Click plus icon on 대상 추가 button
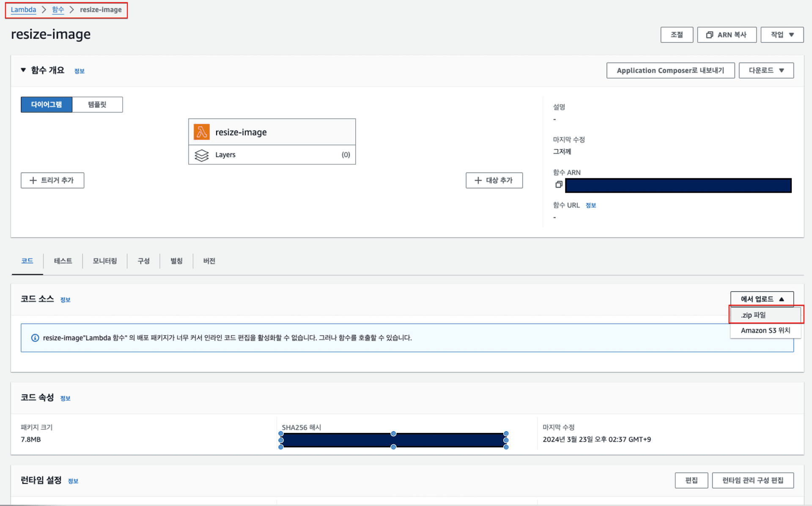 click(478, 181)
